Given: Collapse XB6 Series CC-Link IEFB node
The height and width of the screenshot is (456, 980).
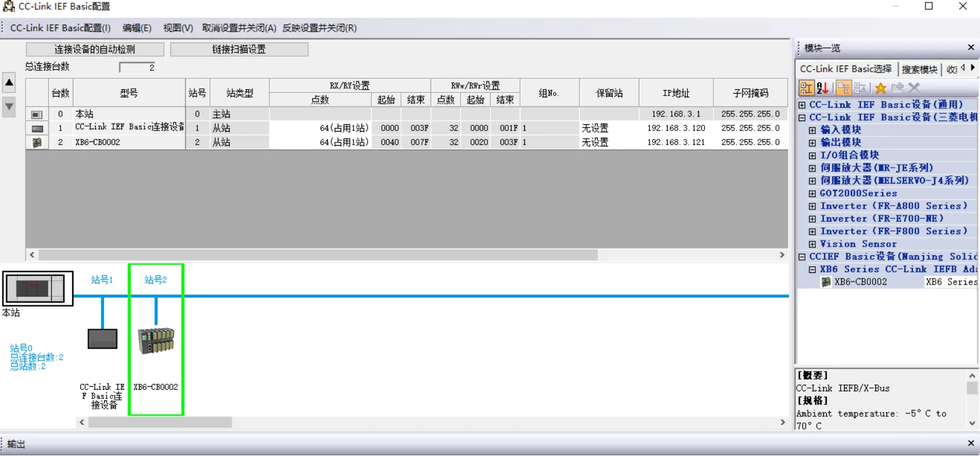Looking at the screenshot, I should [x=812, y=269].
